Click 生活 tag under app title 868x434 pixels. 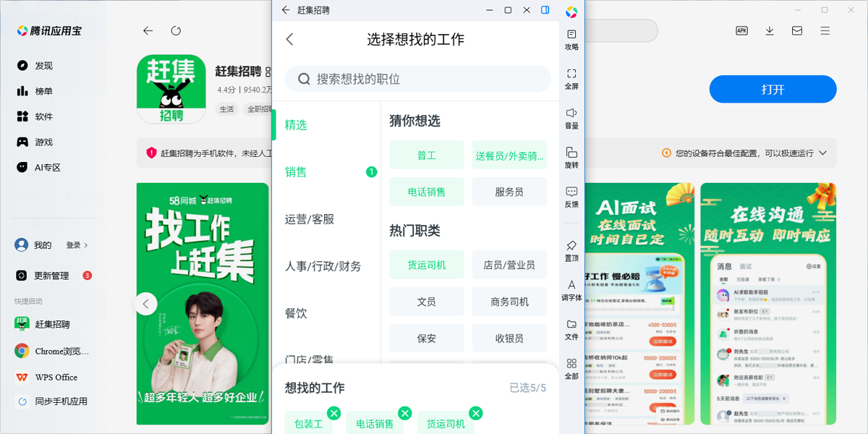point(227,109)
